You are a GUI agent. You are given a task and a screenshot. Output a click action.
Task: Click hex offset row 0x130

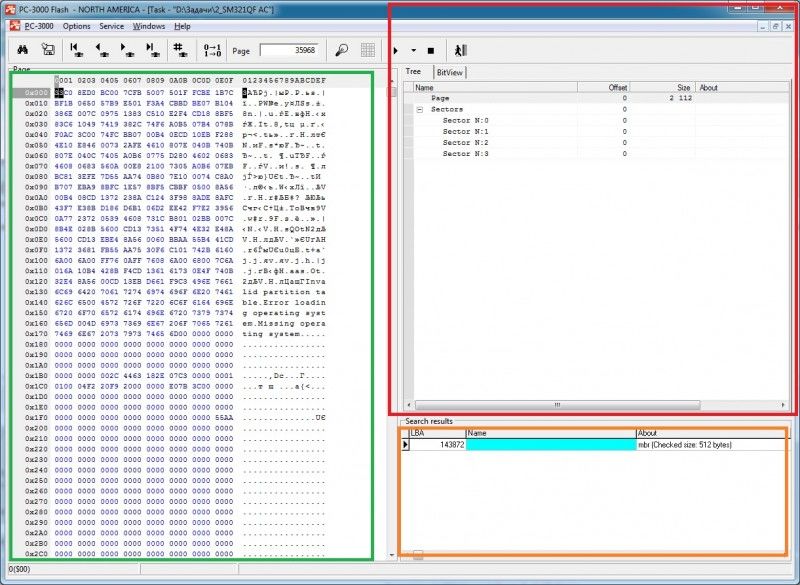[x=37, y=292]
